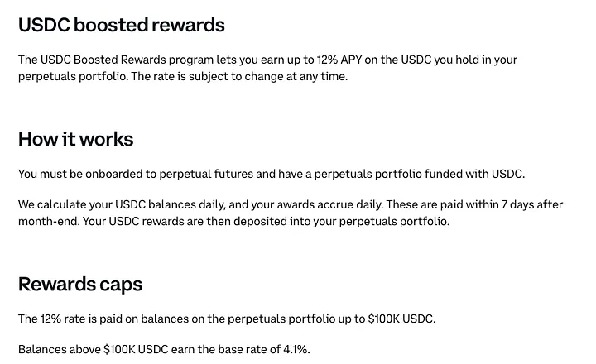
Task: Click the text "7 days after"
Action: click(531, 205)
